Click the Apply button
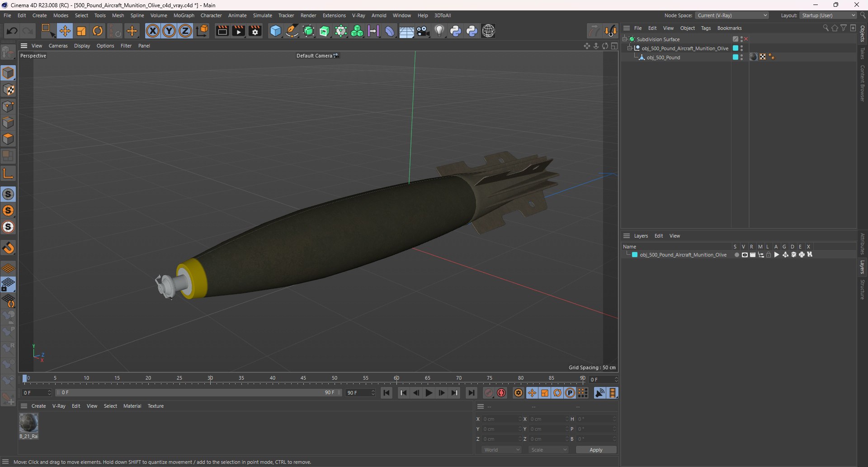 click(x=596, y=450)
